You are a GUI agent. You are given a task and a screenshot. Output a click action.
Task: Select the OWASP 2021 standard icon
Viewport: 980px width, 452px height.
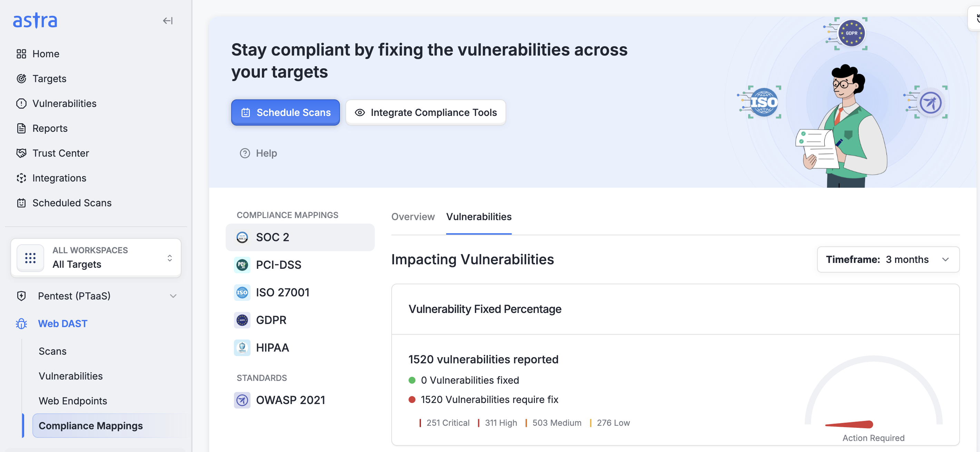(242, 400)
